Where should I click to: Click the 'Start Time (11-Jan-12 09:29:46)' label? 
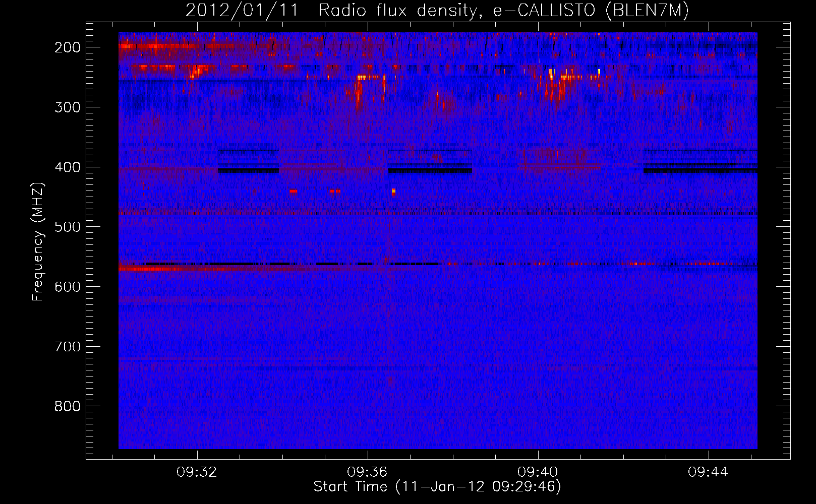pos(437,487)
